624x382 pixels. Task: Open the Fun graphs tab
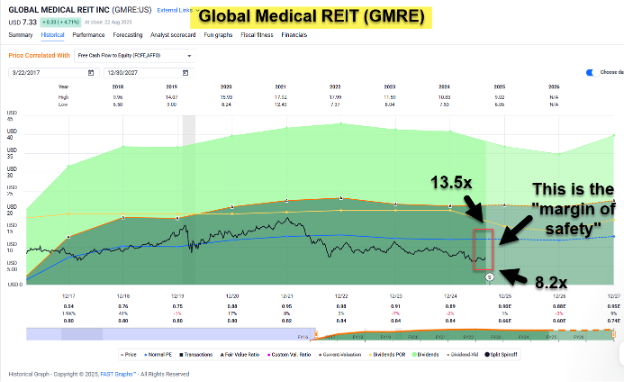point(218,35)
